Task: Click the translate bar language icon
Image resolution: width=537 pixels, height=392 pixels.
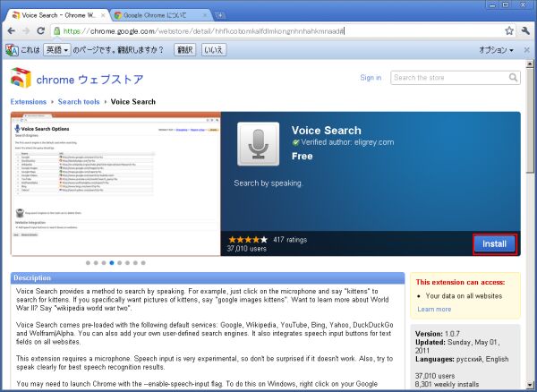Action: [12, 50]
